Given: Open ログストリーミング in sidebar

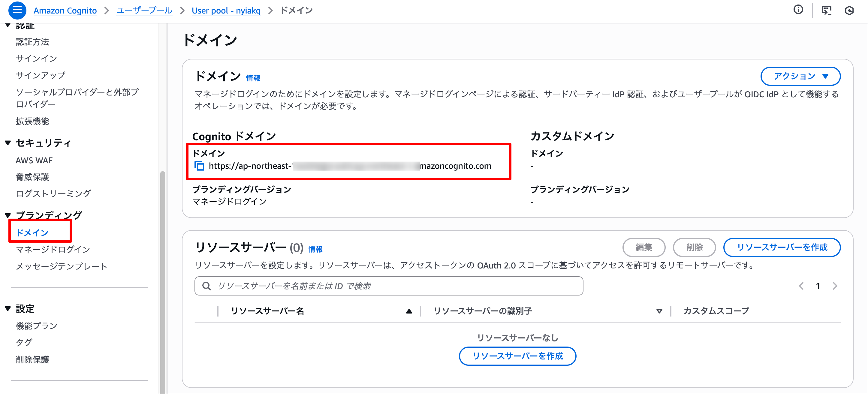Looking at the screenshot, I should click(x=53, y=193).
